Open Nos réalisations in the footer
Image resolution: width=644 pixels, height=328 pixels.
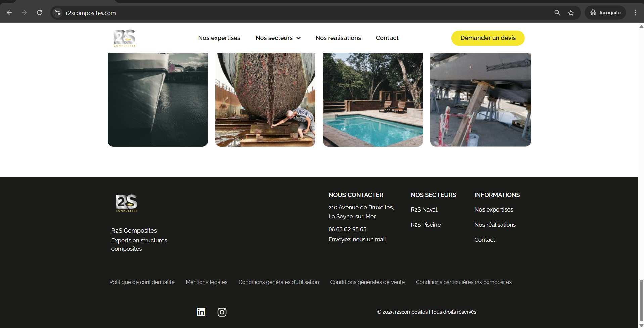[495, 225]
